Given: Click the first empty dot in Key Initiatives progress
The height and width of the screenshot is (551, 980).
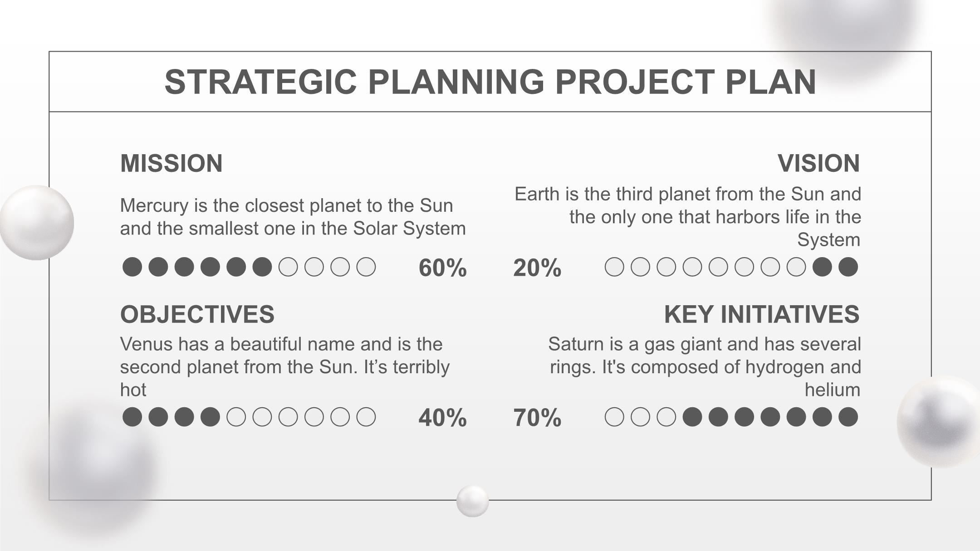Looking at the screenshot, I should (614, 417).
